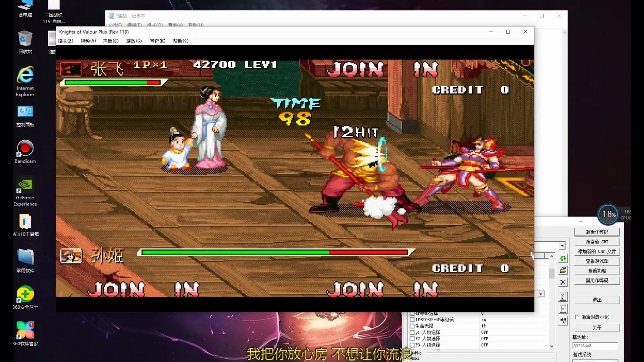Click the open CHT file folder icon

[x=563, y=270]
